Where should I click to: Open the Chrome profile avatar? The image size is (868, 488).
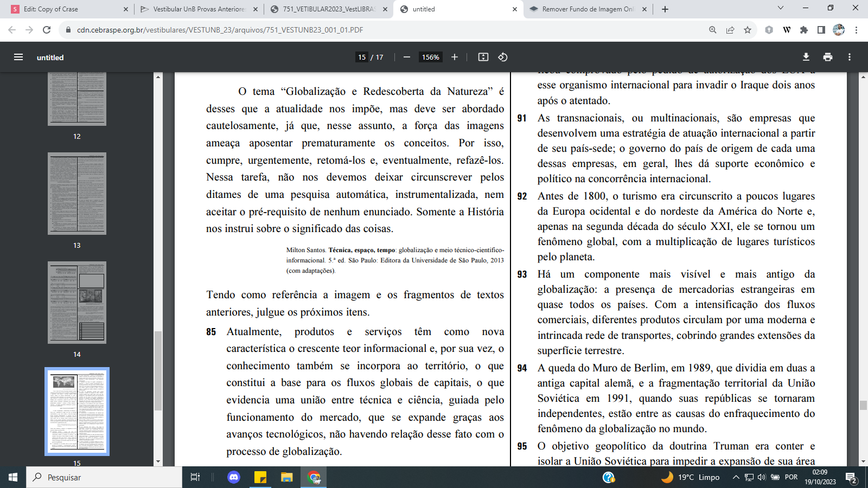click(839, 30)
